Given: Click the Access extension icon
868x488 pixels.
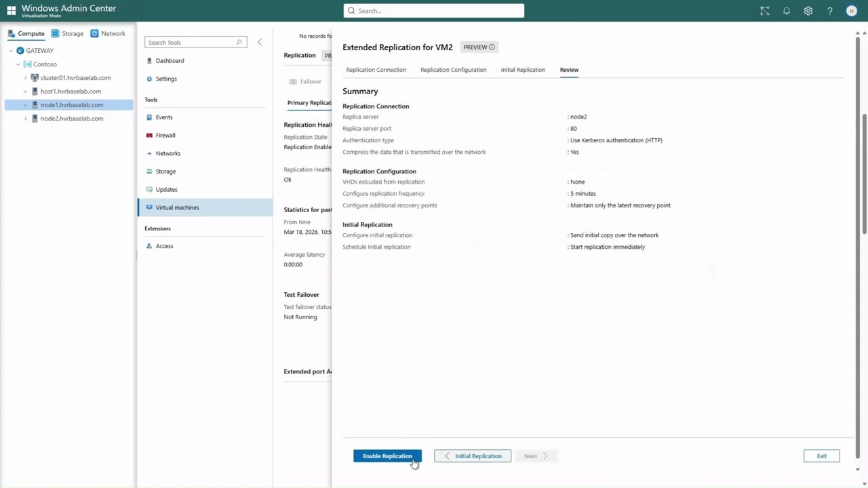Looking at the screenshot, I should (x=150, y=246).
